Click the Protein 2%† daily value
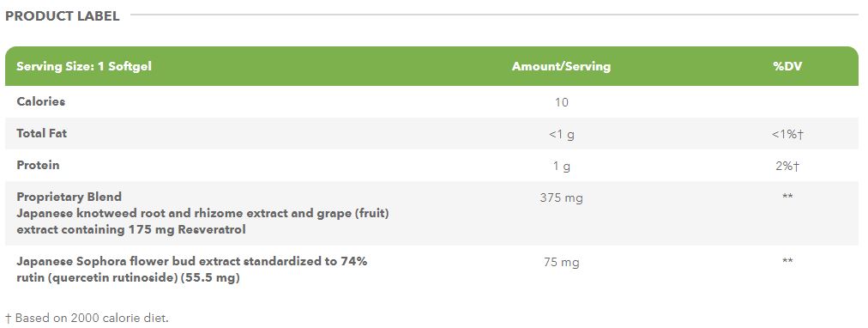The image size is (868, 328). click(787, 167)
